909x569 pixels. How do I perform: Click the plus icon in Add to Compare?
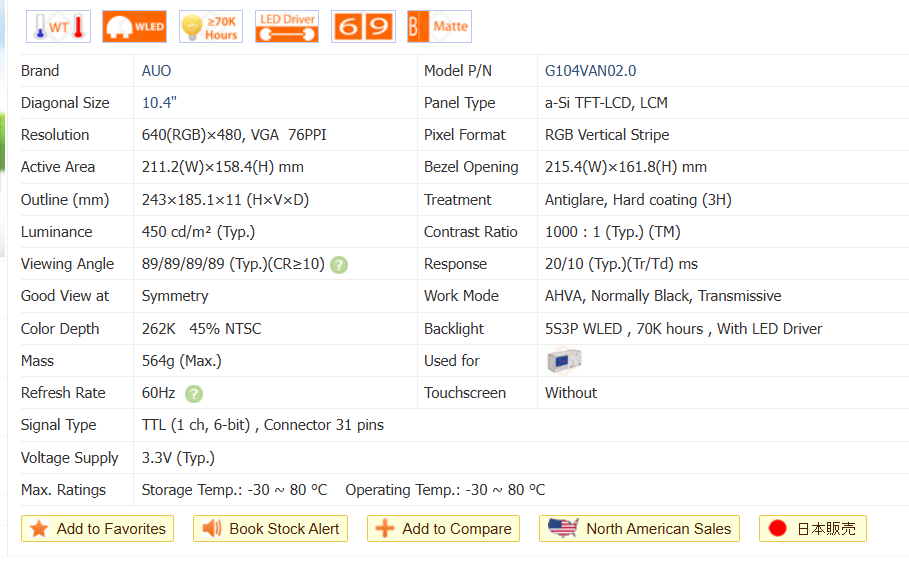[385, 529]
